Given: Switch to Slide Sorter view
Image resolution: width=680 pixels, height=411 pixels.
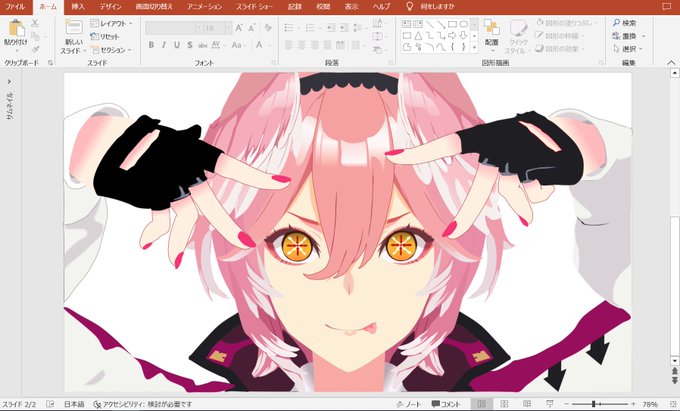Looking at the screenshot, I should (504, 404).
